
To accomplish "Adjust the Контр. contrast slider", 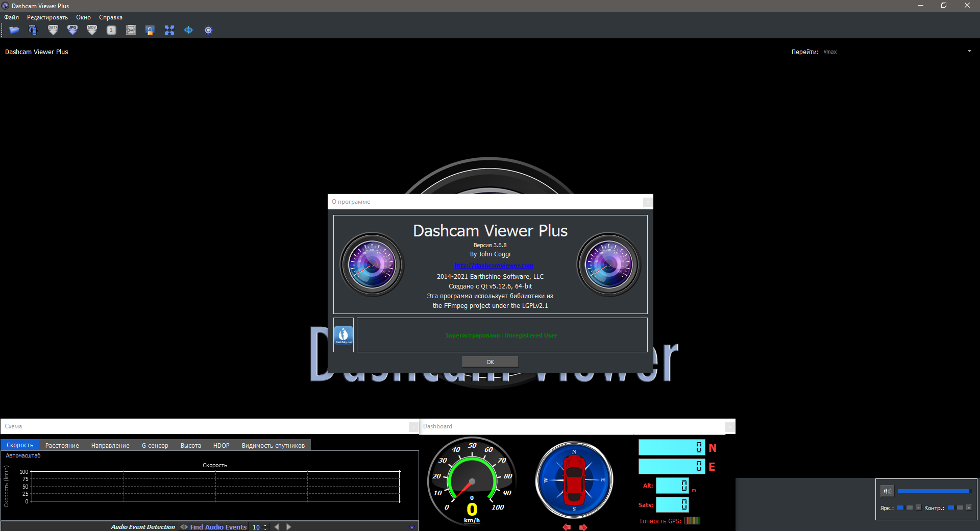I will [956, 508].
